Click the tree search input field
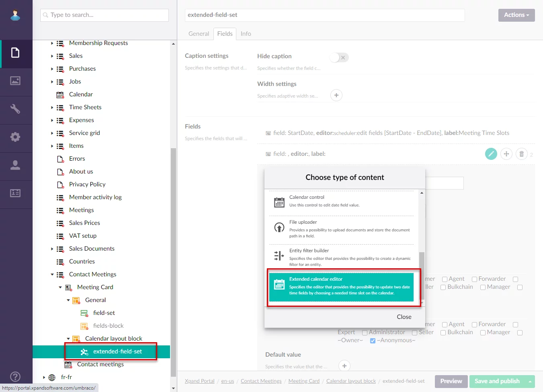 105,15
